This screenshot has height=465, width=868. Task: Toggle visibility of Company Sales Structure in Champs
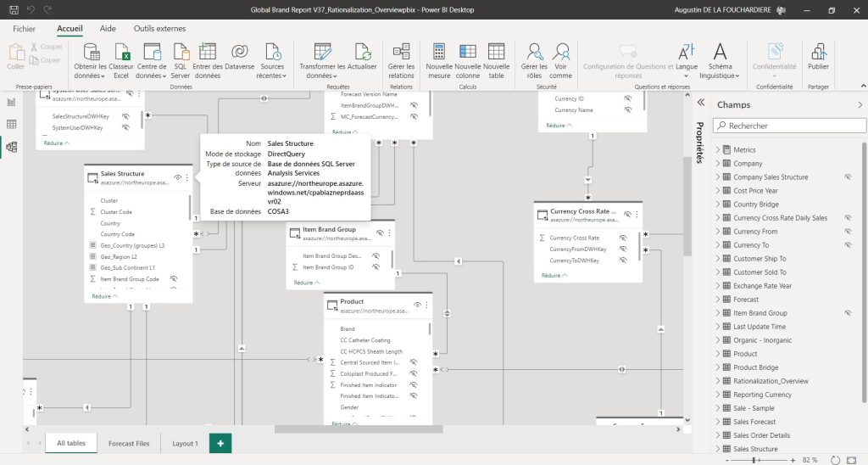coord(848,176)
